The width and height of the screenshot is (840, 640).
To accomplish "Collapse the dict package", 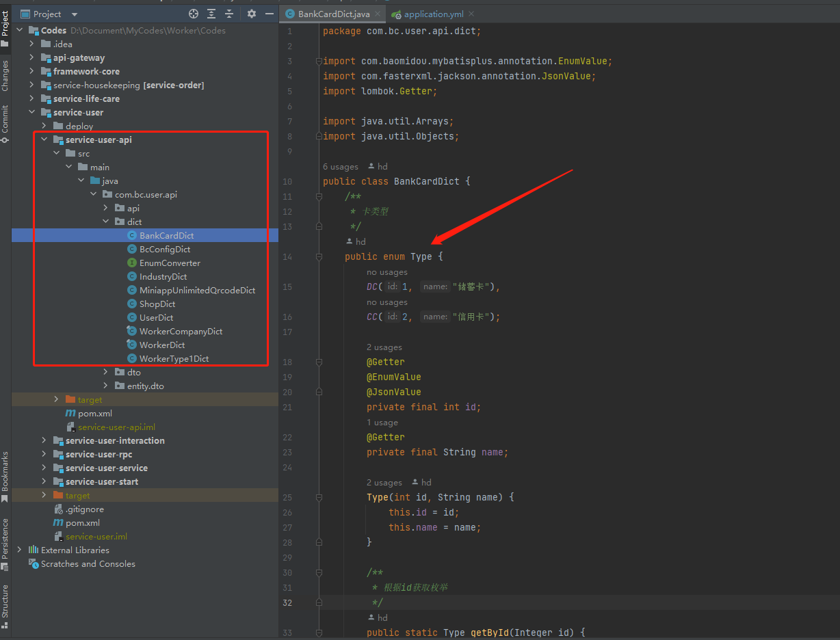I will point(105,222).
